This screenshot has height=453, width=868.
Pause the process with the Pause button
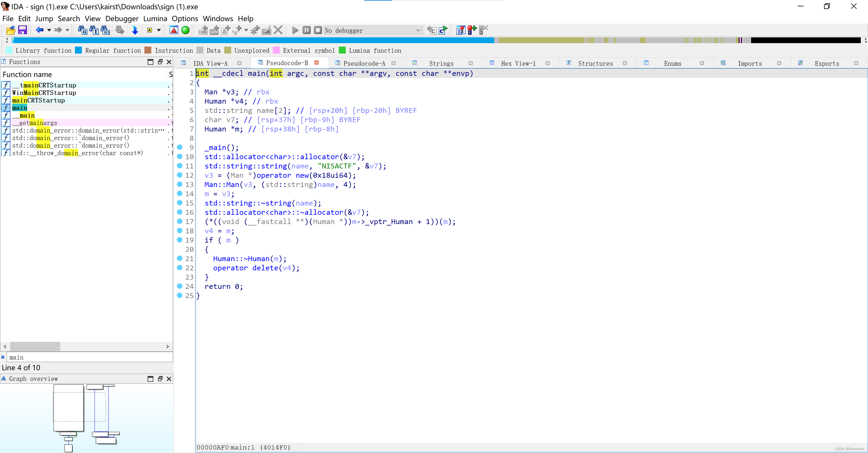[306, 30]
